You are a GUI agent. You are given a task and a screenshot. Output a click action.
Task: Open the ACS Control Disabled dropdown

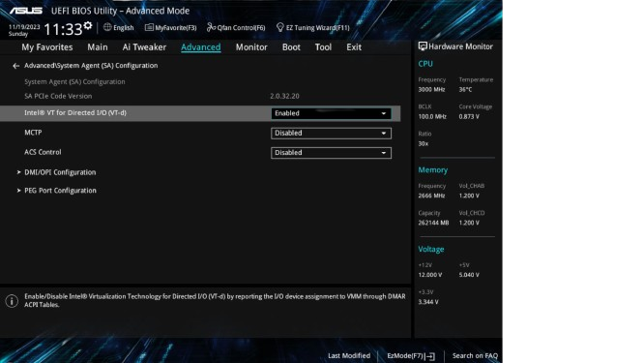coord(331,153)
